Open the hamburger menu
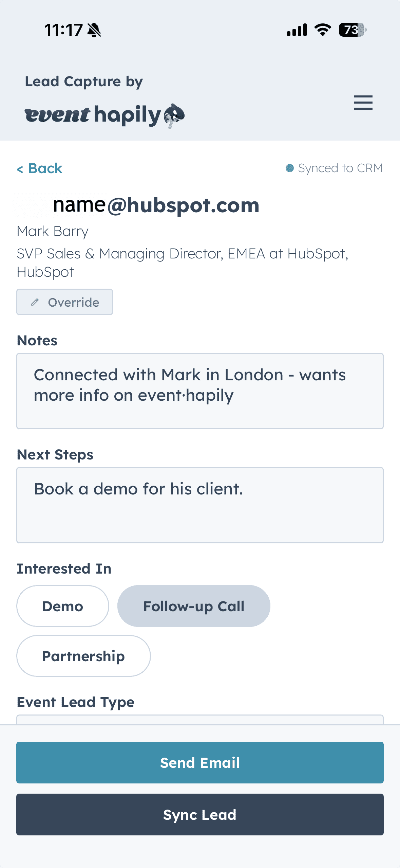Screen dimensions: 400x868 point(363,103)
